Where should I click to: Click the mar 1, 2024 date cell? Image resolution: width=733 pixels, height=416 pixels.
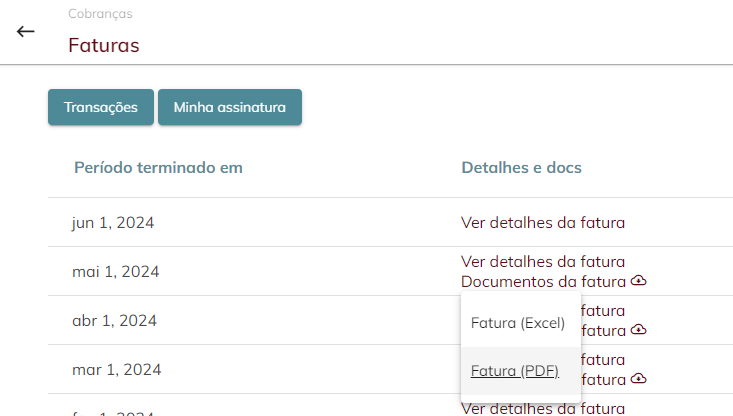[116, 370]
